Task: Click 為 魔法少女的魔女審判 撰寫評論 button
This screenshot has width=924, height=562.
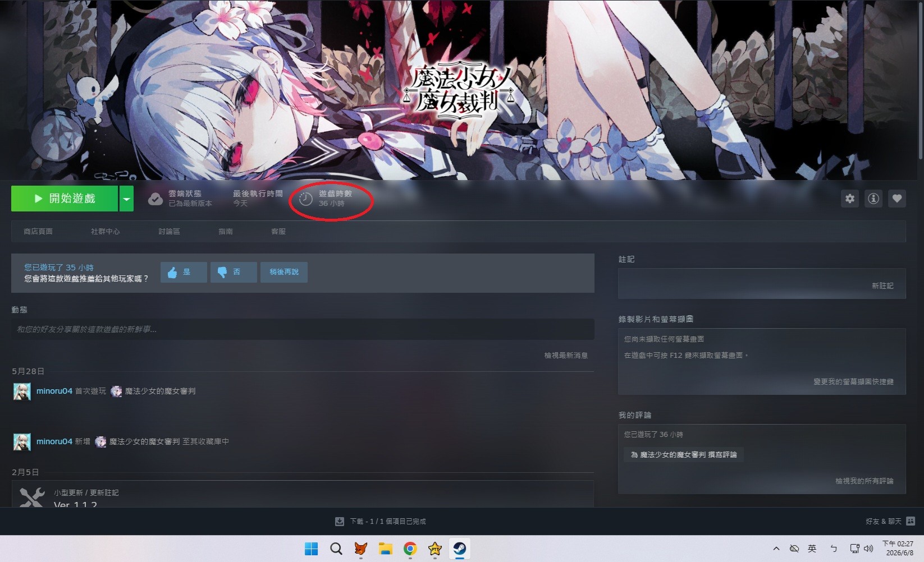Action: [x=684, y=455]
